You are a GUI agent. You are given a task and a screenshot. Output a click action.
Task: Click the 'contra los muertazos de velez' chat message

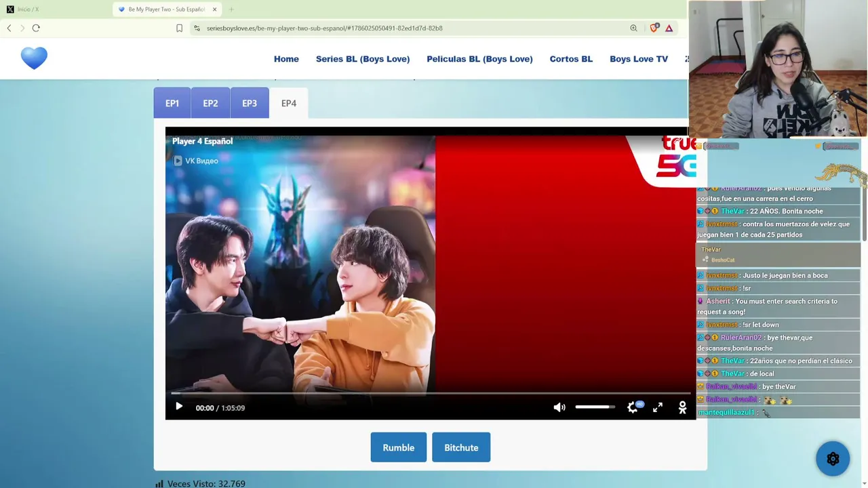(778, 229)
